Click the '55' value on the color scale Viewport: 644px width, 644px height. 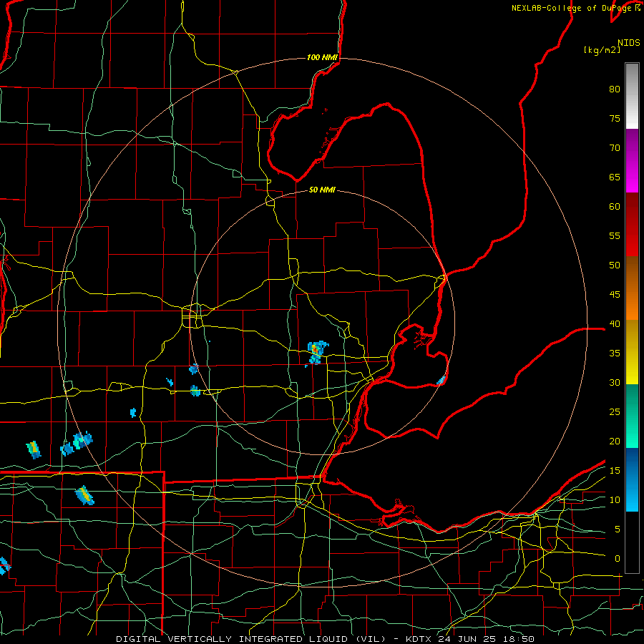[615, 236]
